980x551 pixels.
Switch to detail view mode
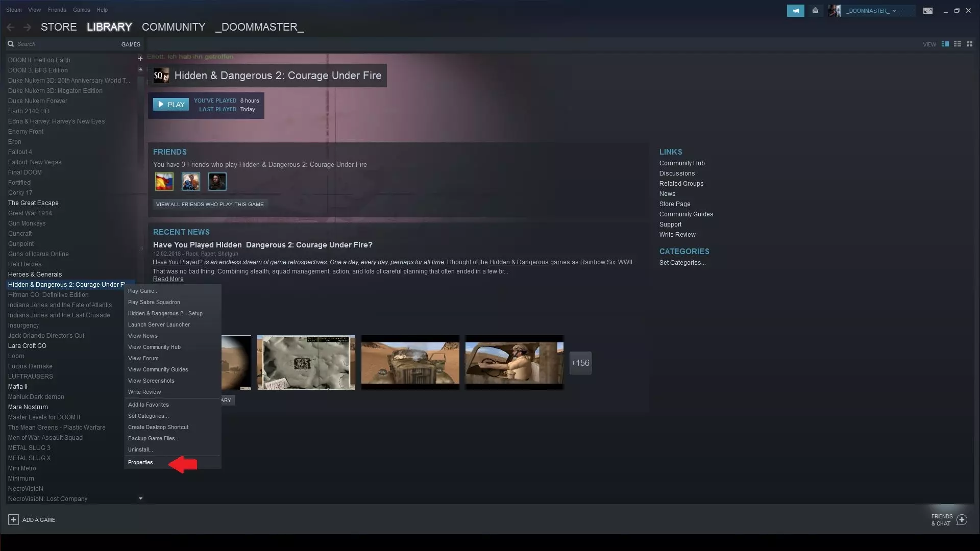[x=945, y=44]
